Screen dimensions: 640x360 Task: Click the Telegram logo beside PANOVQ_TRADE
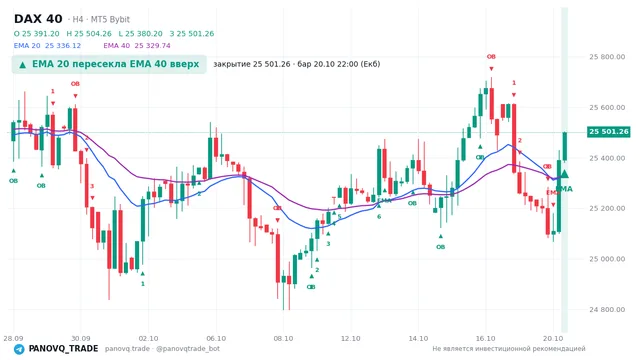[19, 349]
